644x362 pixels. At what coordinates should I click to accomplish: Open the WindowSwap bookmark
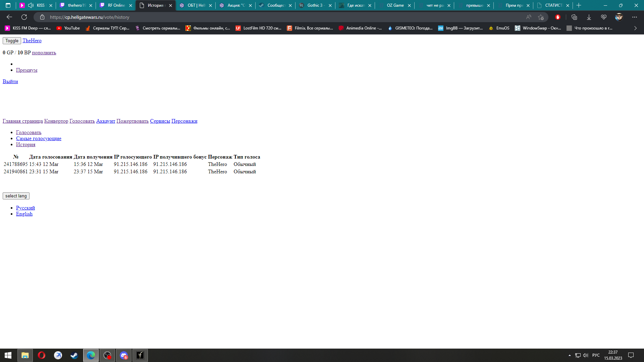[x=538, y=28]
